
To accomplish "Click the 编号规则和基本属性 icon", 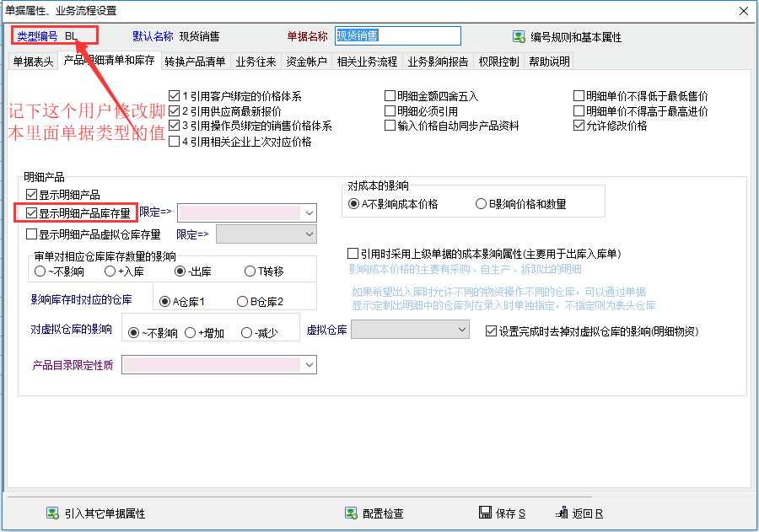I will [519, 37].
